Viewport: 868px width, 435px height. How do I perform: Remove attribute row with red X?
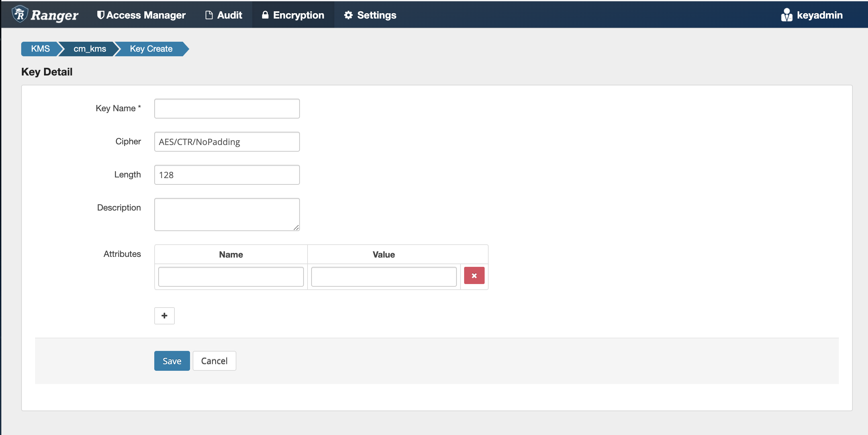(474, 276)
